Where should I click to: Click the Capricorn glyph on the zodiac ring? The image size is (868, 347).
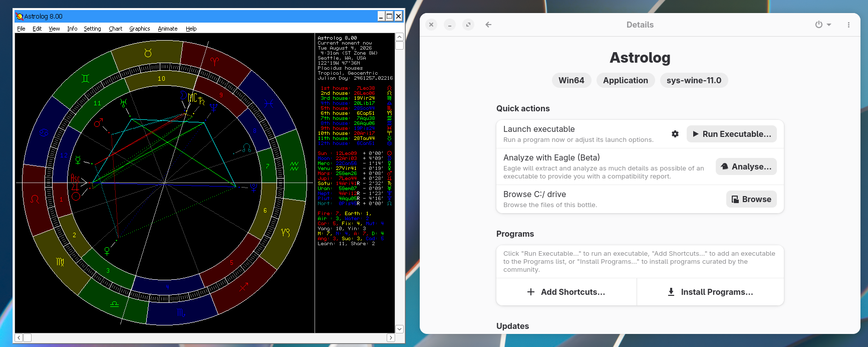285,233
